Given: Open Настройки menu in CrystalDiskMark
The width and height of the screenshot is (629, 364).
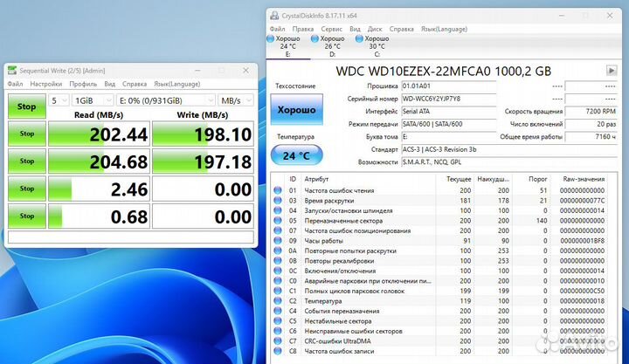Looking at the screenshot, I should (46, 84).
